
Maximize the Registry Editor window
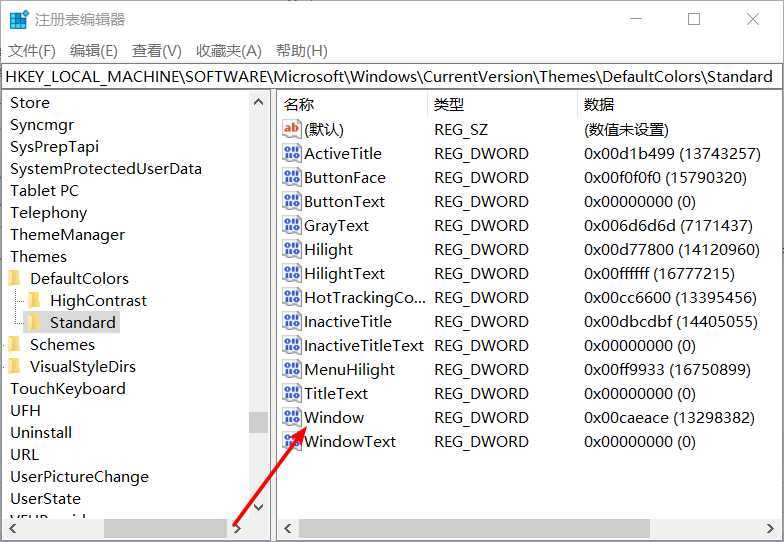(694, 20)
